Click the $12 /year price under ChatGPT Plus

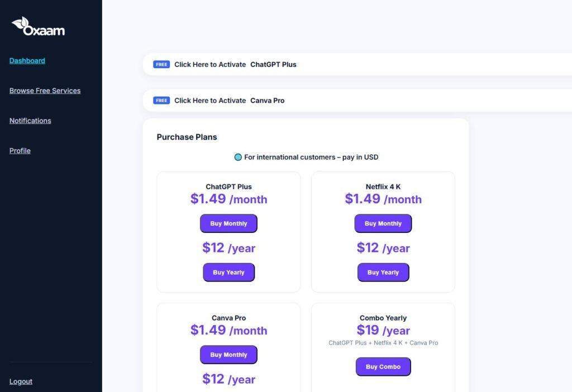(228, 248)
